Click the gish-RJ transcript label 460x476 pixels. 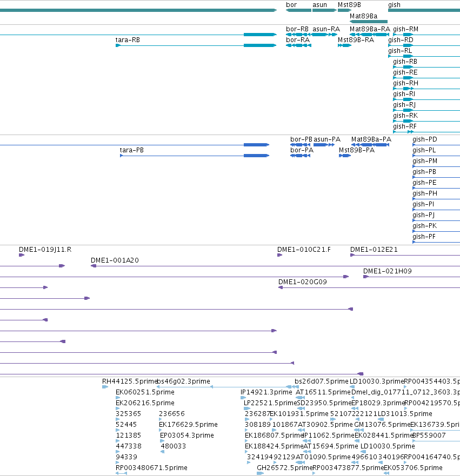click(x=404, y=105)
